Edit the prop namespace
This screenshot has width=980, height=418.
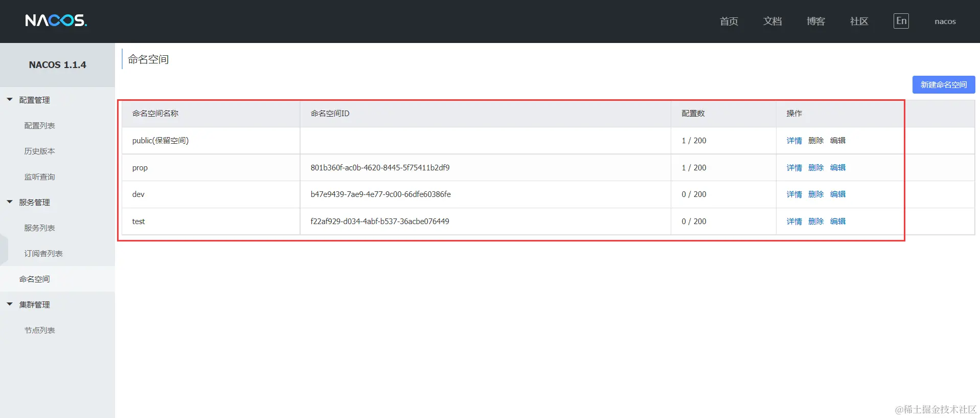tap(838, 168)
